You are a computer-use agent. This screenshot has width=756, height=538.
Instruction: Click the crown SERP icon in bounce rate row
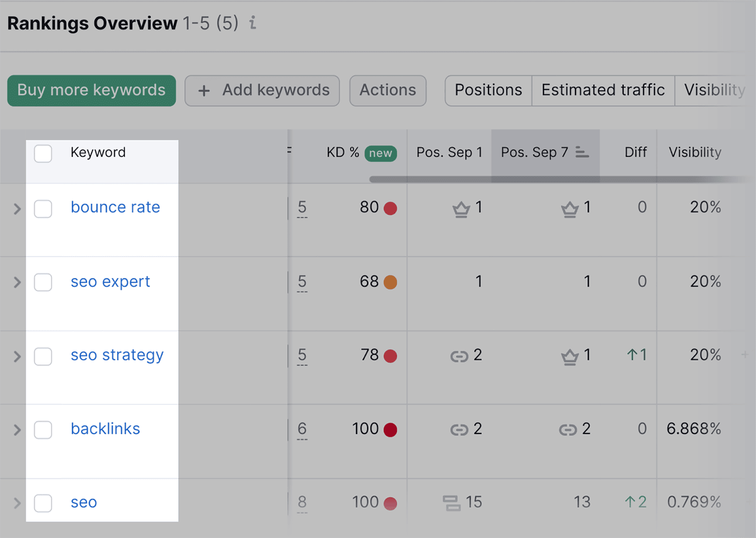click(x=462, y=208)
